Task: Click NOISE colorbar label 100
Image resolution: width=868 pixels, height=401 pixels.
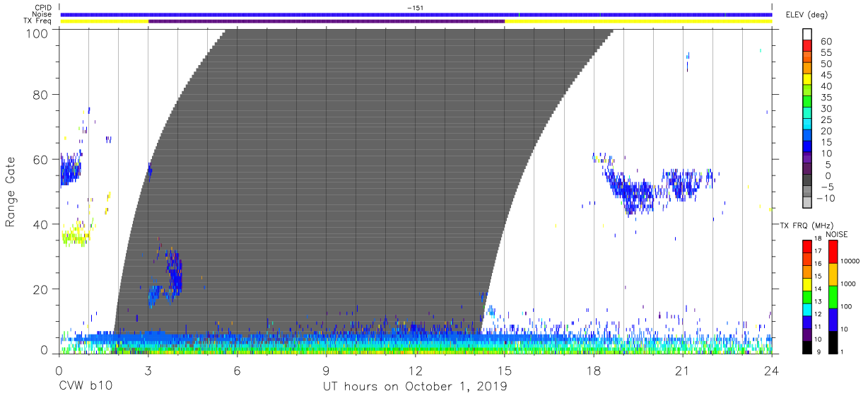Action: pos(846,306)
